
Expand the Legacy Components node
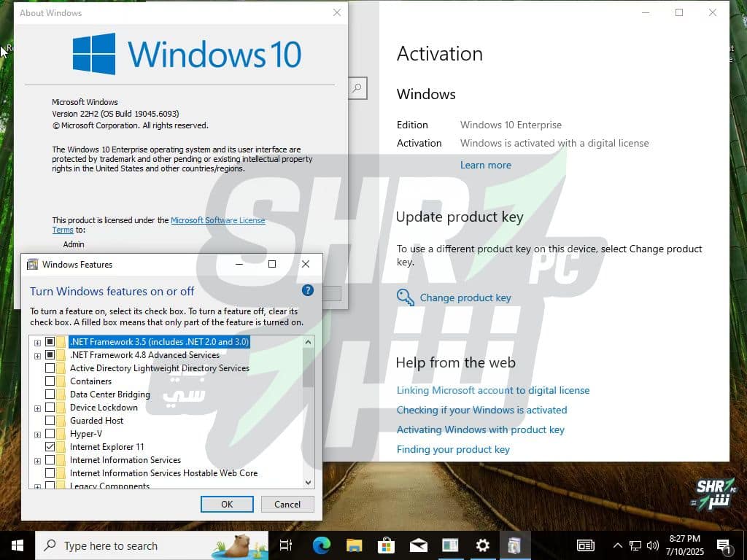point(37,486)
